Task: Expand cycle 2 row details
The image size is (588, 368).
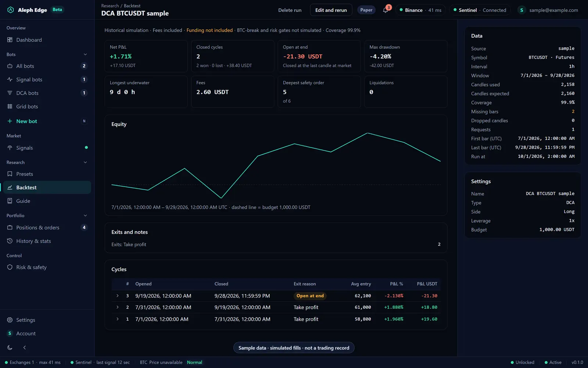Action: 118,307
